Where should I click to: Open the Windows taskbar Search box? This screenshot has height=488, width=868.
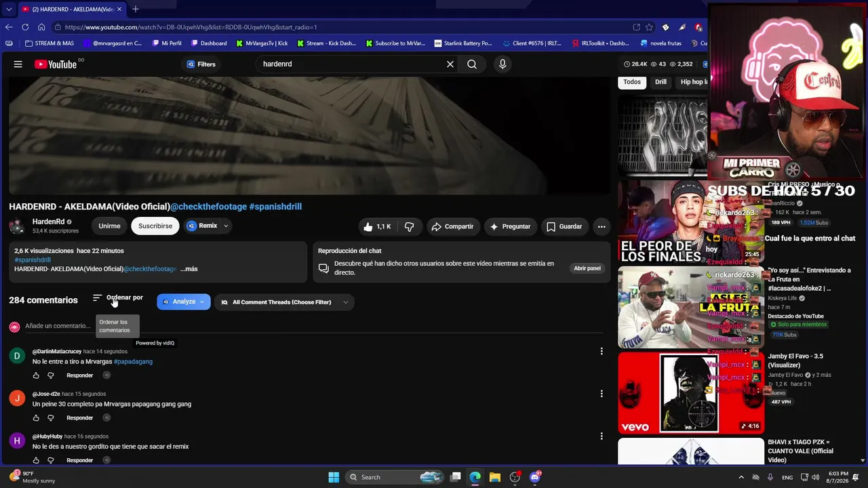393,477
